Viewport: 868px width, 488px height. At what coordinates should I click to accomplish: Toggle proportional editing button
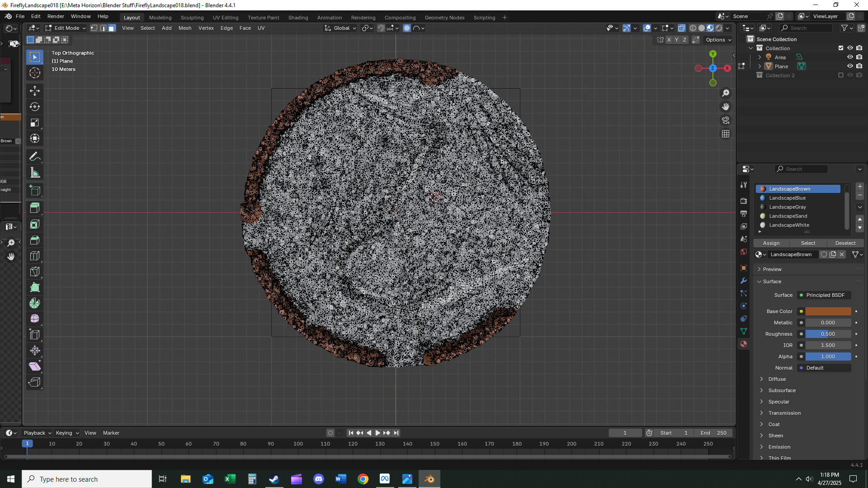tap(407, 28)
